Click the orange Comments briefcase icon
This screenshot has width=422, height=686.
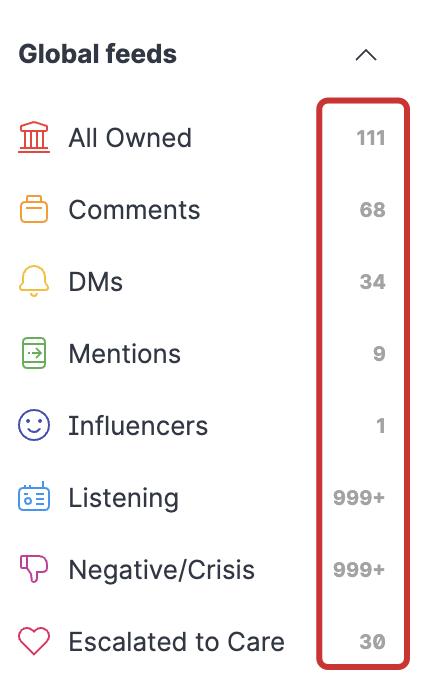click(x=34, y=209)
